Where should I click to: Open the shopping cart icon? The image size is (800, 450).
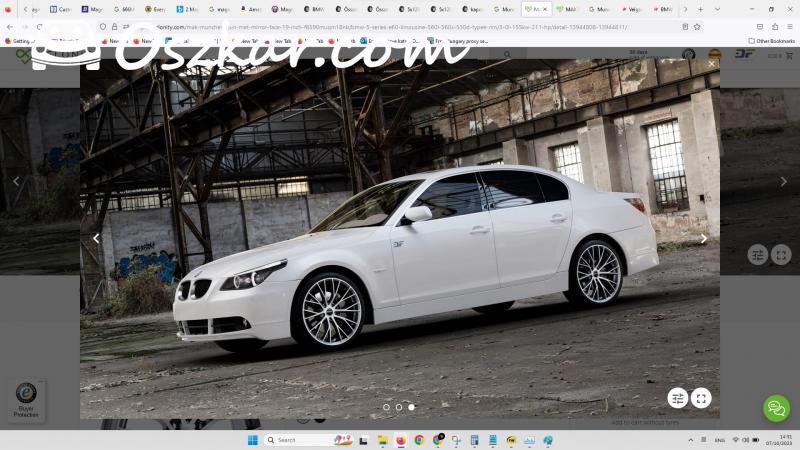point(789,55)
